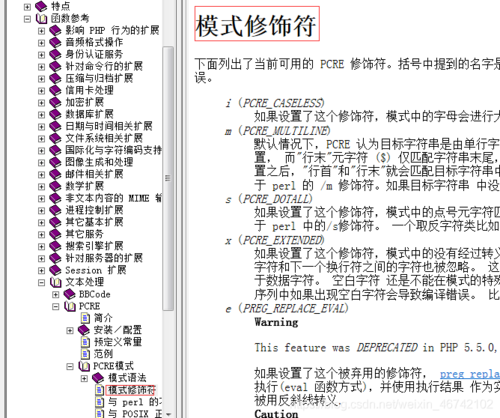Click the book icon next to Session 扩展
500x418 pixels.
coord(55,270)
